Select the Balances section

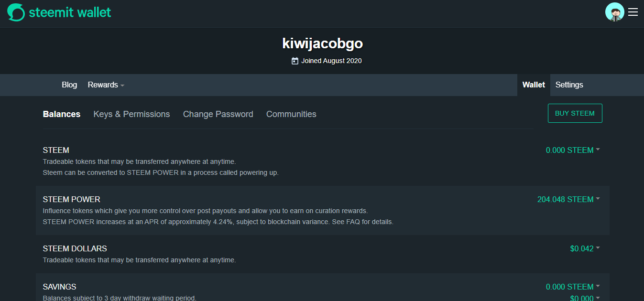click(x=62, y=114)
